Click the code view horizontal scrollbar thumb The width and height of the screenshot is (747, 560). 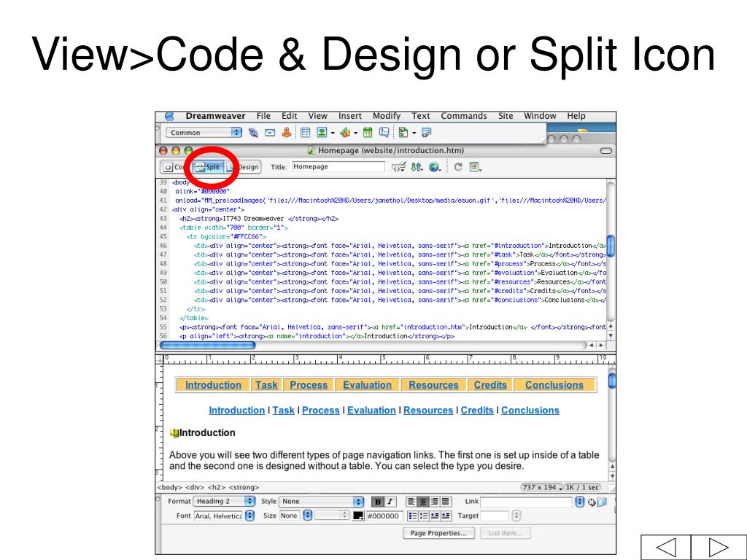tap(208, 345)
